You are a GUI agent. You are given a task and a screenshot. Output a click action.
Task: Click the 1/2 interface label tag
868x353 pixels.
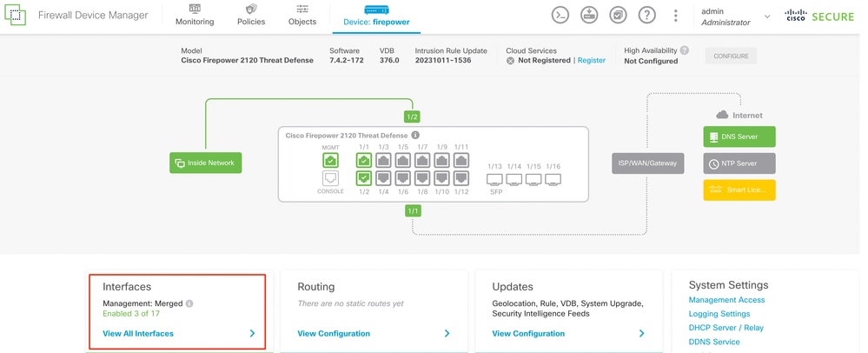(x=413, y=117)
